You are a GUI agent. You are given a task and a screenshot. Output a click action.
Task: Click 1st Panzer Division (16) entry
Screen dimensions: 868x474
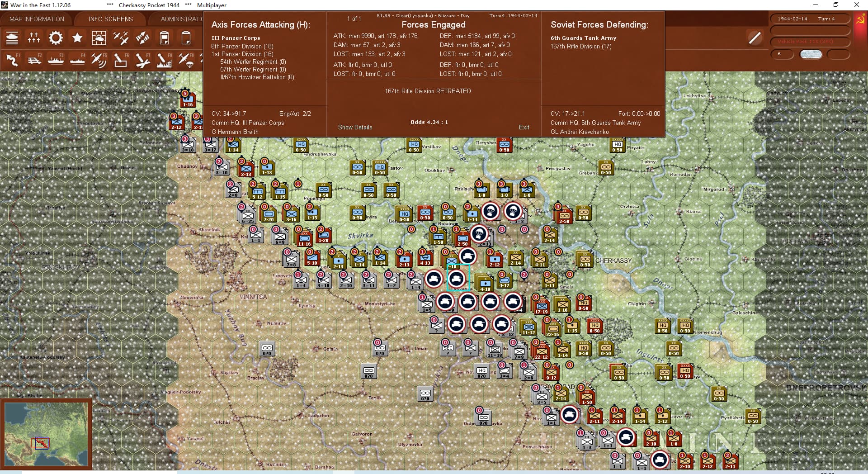(x=242, y=54)
